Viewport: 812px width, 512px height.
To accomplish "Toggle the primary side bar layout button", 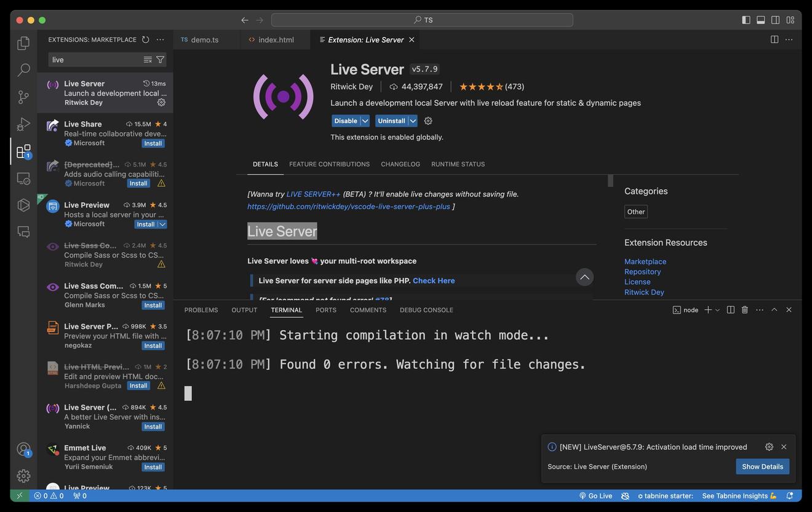I will coord(746,20).
